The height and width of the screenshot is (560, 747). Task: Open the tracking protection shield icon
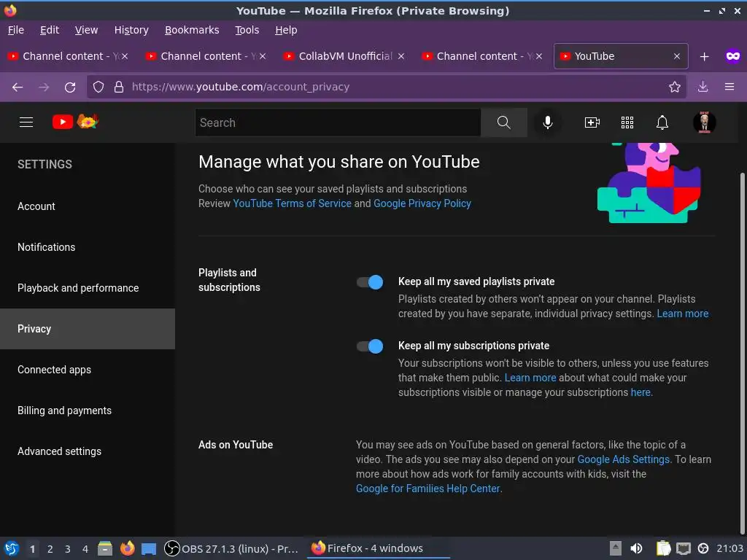pos(98,87)
